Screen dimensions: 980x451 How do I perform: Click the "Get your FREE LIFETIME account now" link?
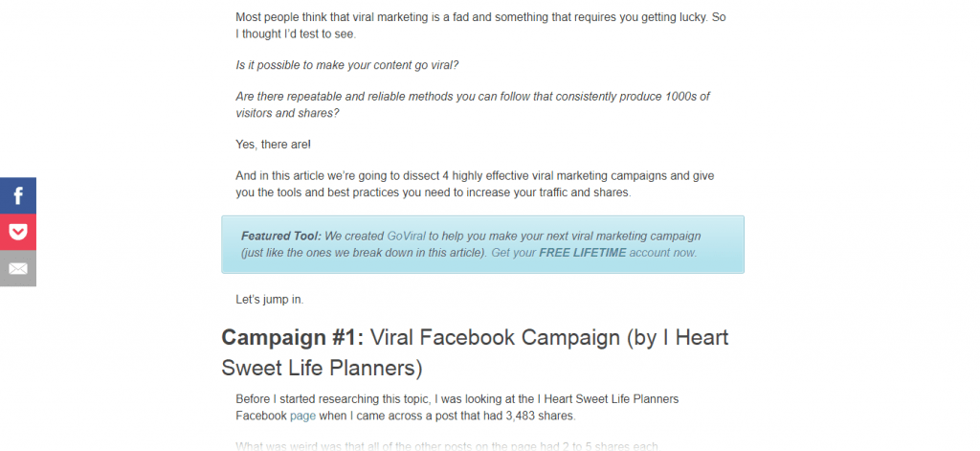pyautogui.click(x=593, y=253)
